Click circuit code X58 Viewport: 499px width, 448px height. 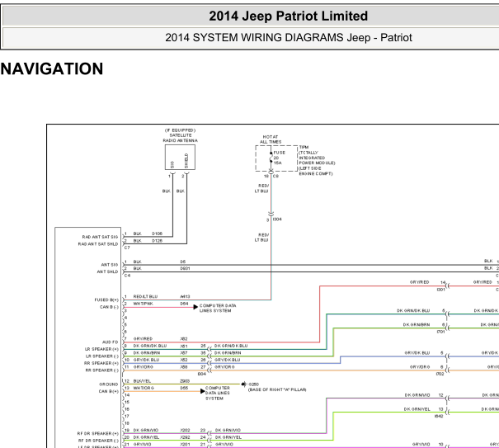tap(184, 367)
